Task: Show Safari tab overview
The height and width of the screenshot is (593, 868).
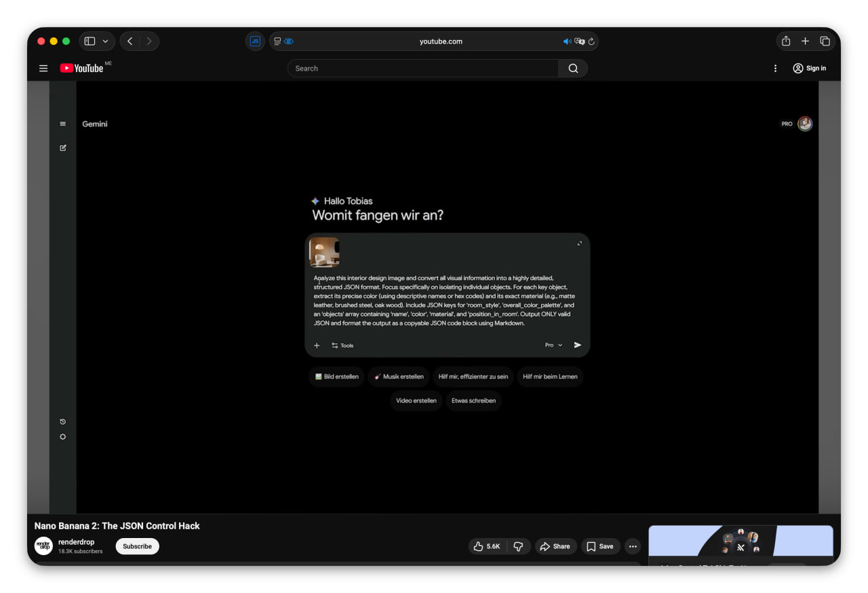Action: tap(825, 41)
